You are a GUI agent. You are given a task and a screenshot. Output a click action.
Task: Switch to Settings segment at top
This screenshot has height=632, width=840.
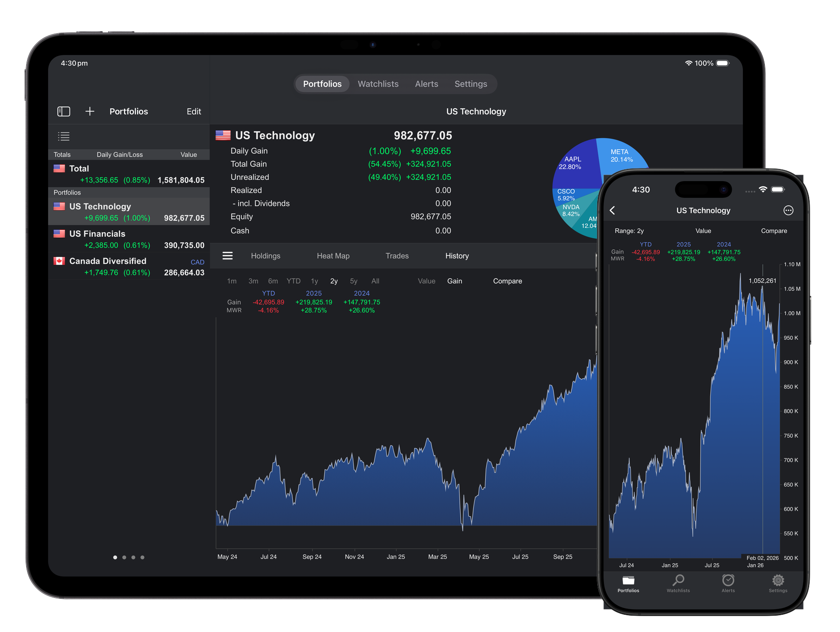point(471,84)
